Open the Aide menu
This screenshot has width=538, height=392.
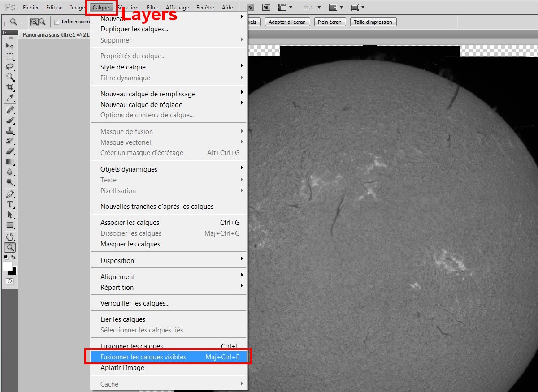coord(227,8)
